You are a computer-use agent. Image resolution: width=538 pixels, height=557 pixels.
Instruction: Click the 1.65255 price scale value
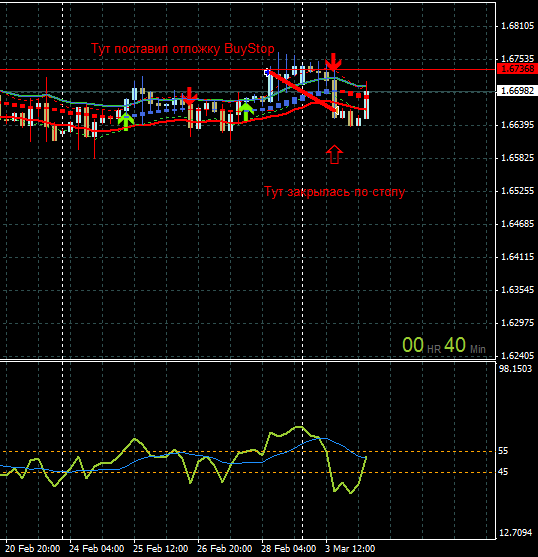(517, 191)
